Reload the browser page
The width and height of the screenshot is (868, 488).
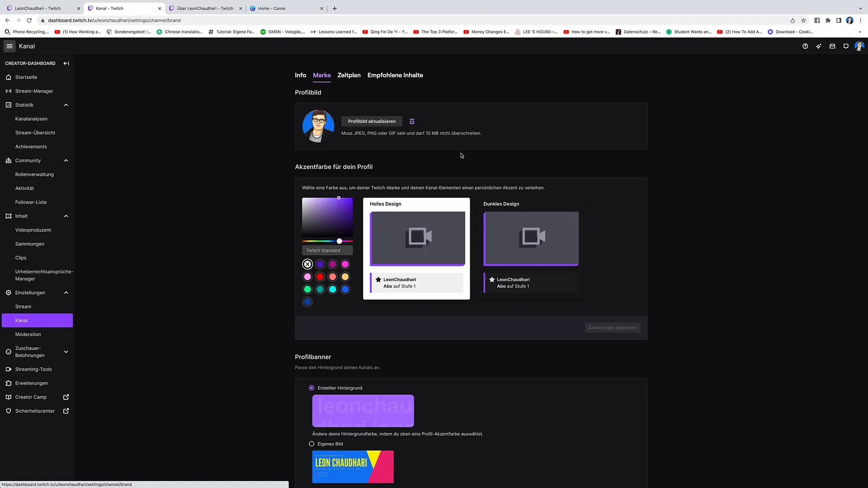(29, 20)
